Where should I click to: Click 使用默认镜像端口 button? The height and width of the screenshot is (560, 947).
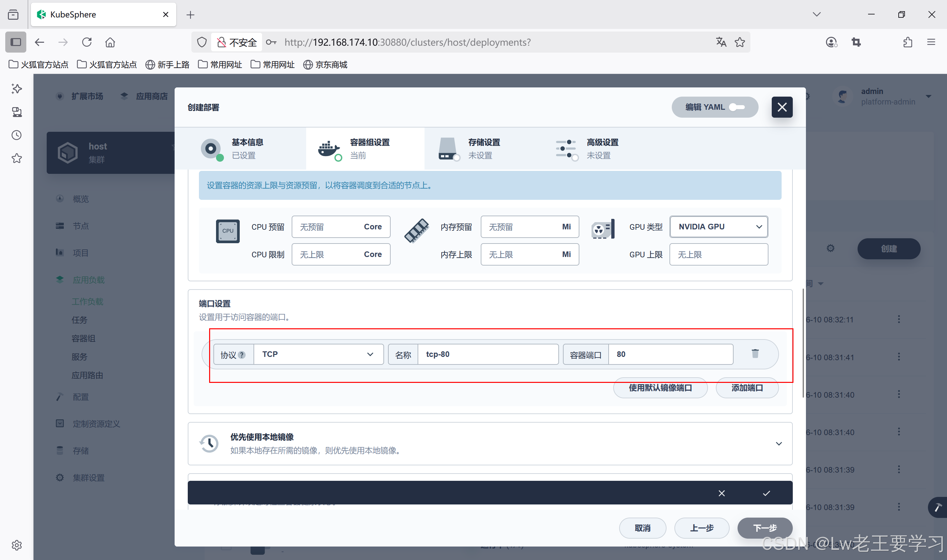pyautogui.click(x=660, y=388)
